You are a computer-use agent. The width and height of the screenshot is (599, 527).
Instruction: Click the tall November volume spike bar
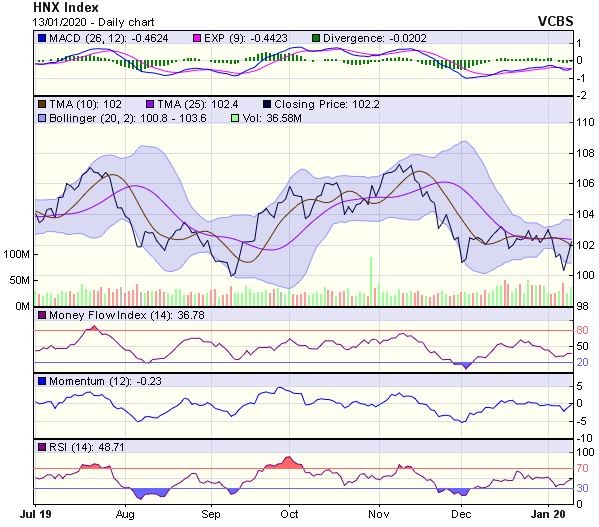point(371,281)
